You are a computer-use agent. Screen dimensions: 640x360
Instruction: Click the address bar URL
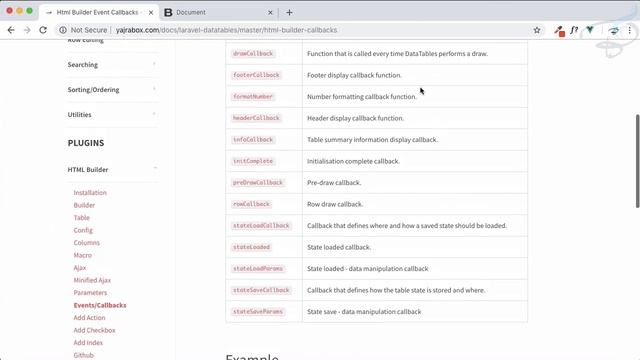pyautogui.click(x=227, y=30)
